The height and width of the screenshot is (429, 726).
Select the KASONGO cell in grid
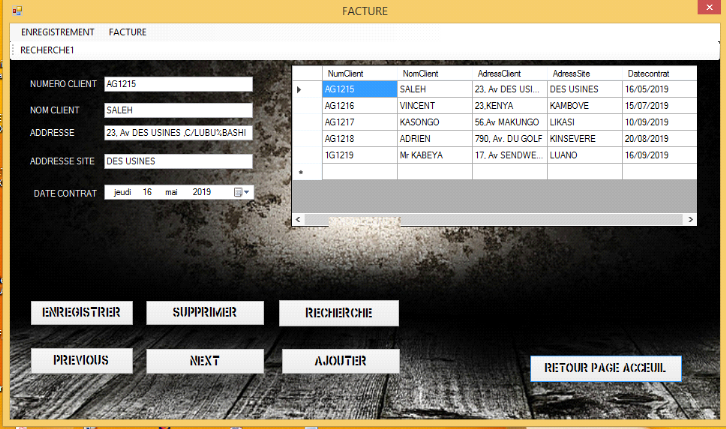[x=434, y=122]
